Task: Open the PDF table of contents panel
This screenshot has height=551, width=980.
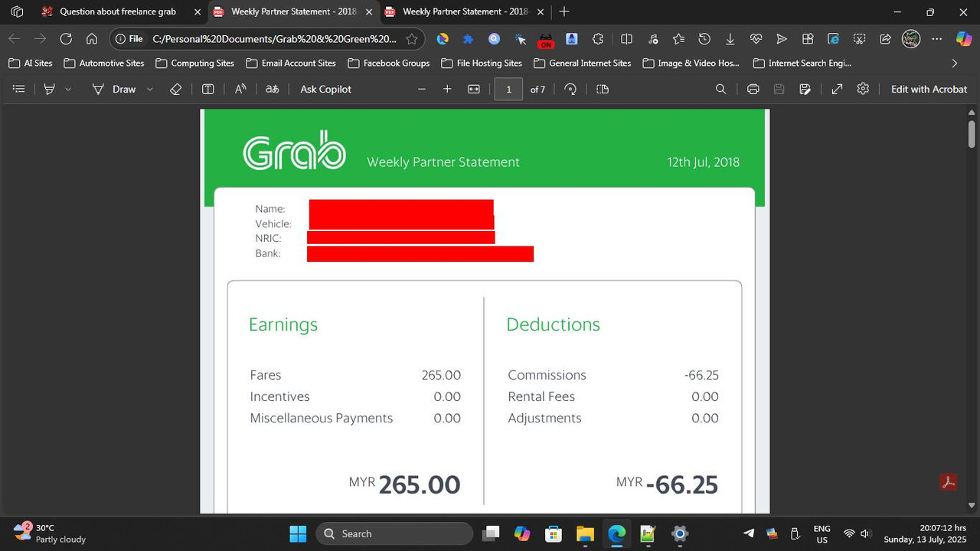Action: pos(19,90)
